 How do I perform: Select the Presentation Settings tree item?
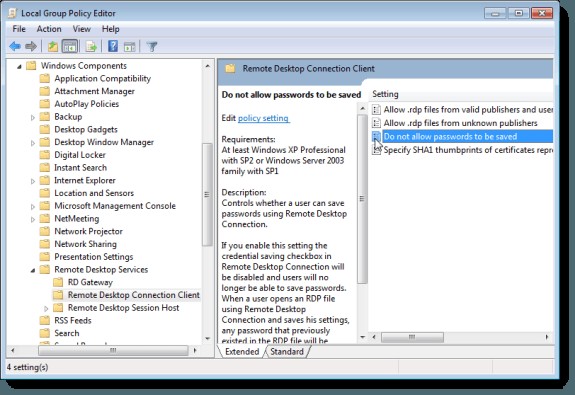coord(94,257)
